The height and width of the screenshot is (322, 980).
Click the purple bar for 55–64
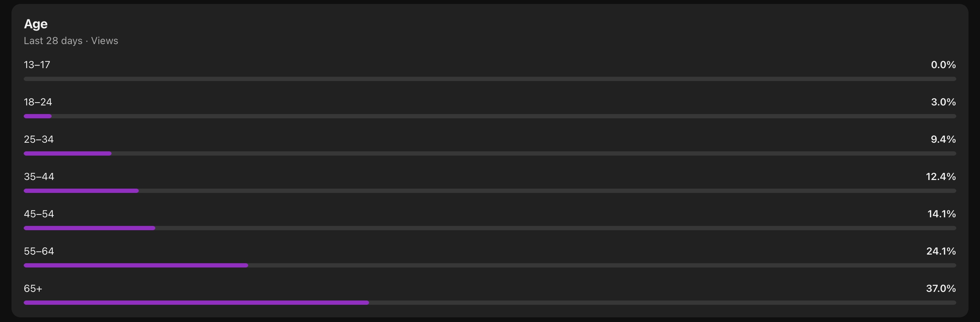click(x=136, y=265)
